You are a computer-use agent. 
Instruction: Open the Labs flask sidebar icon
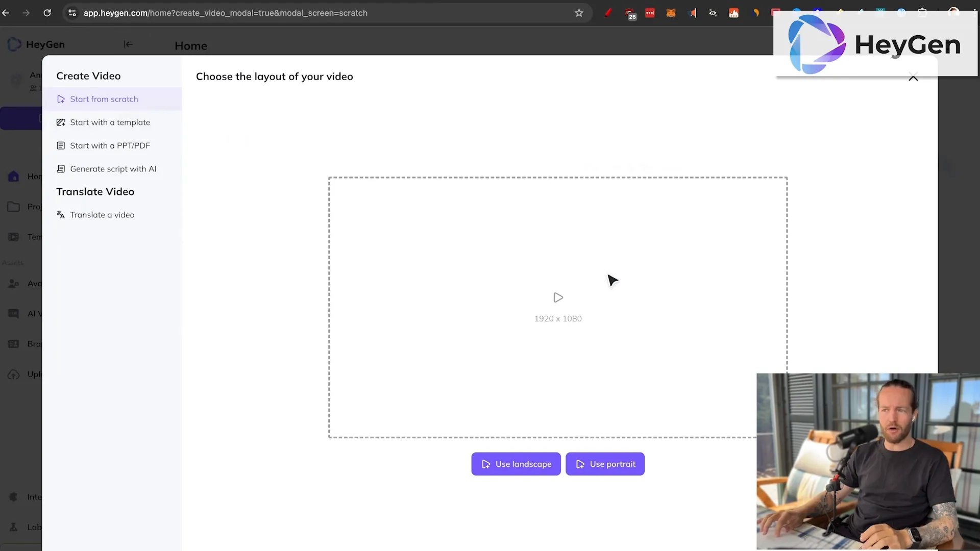click(x=14, y=527)
